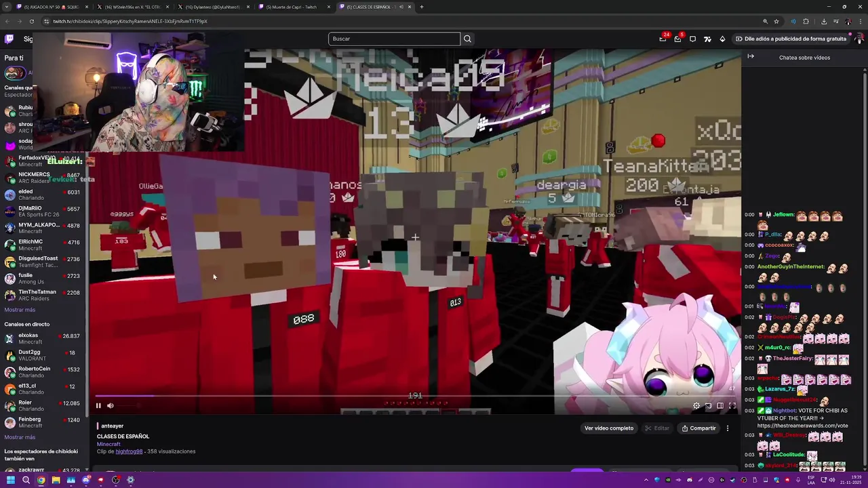Open the Feinberg channel in sidebar
The image size is (868, 488).
(43, 422)
